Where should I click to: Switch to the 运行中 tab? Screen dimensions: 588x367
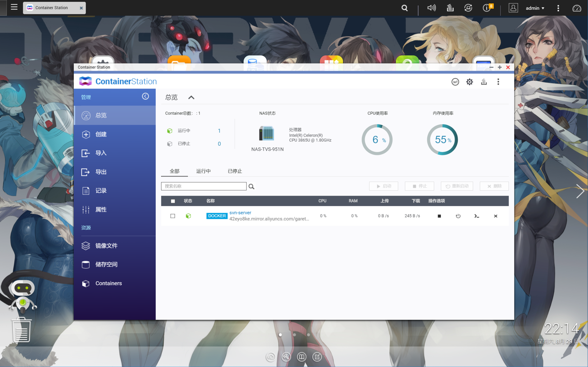point(203,171)
